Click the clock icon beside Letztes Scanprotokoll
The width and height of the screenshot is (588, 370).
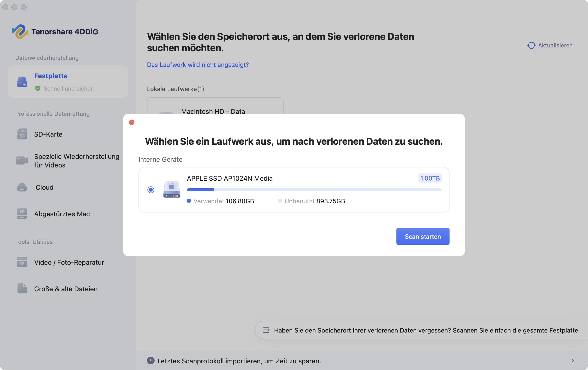(151, 361)
